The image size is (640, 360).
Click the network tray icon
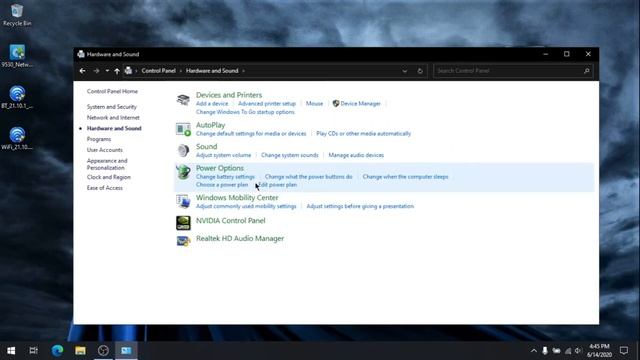coord(568,351)
